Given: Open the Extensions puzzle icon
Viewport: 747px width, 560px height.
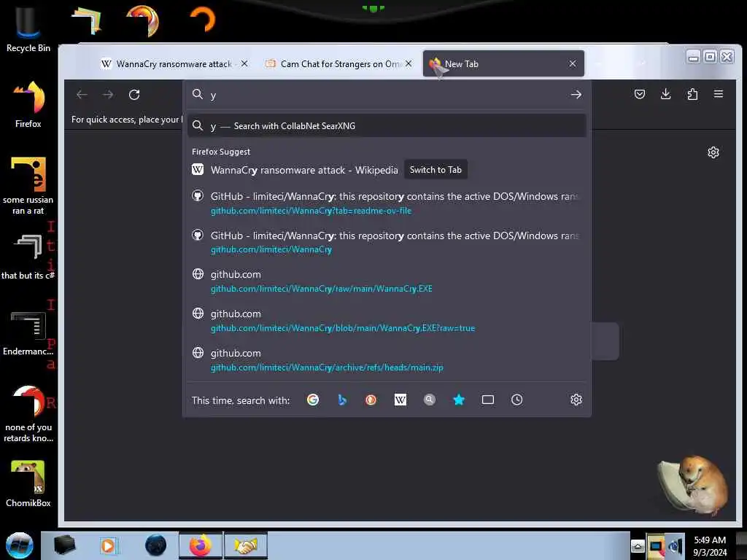Looking at the screenshot, I should (x=692, y=94).
